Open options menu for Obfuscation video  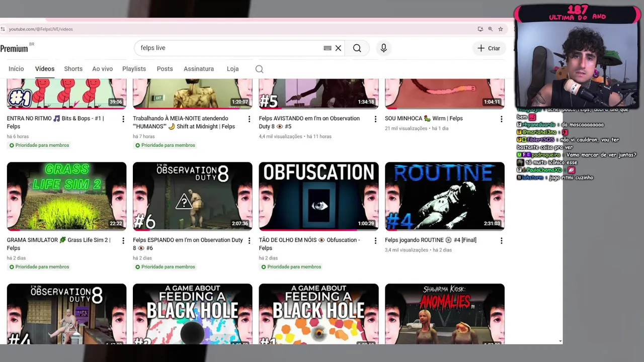(375, 241)
